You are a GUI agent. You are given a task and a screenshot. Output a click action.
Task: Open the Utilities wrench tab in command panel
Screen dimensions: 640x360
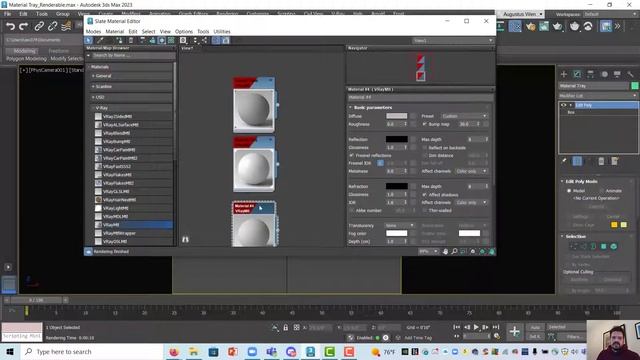coord(630,74)
